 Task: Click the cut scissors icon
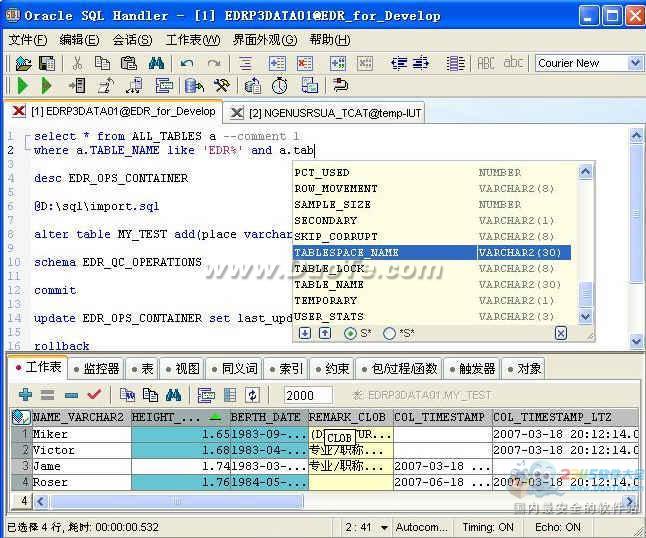(x=76, y=63)
